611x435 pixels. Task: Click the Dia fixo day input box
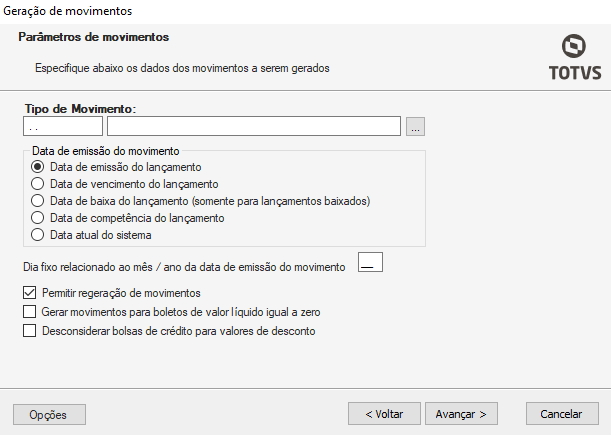(370, 264)
